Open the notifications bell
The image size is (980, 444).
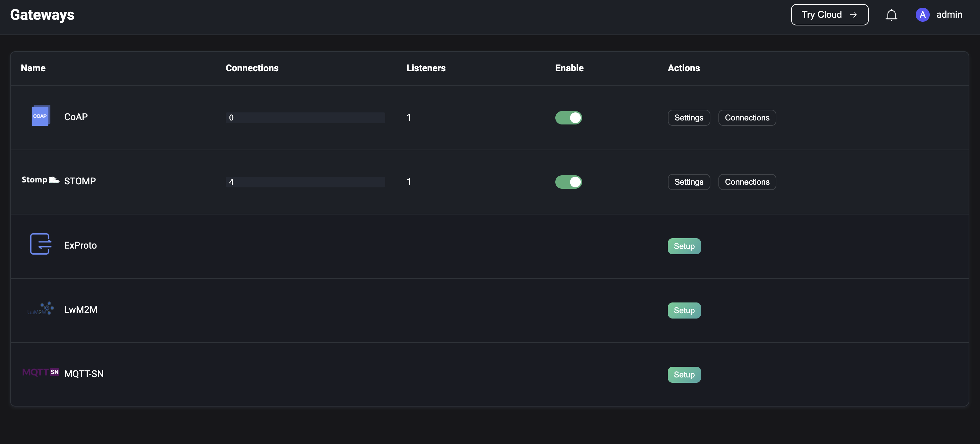click(x=891, y=15)
